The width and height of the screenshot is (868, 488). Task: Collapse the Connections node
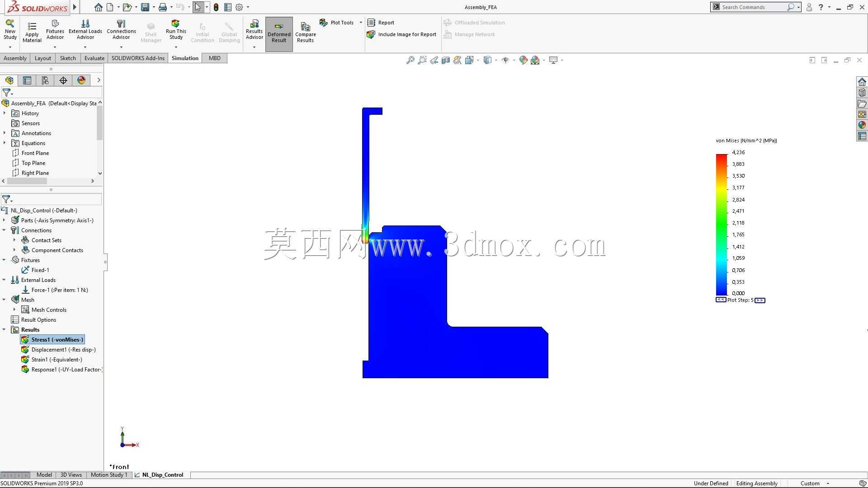pos(4,230)
